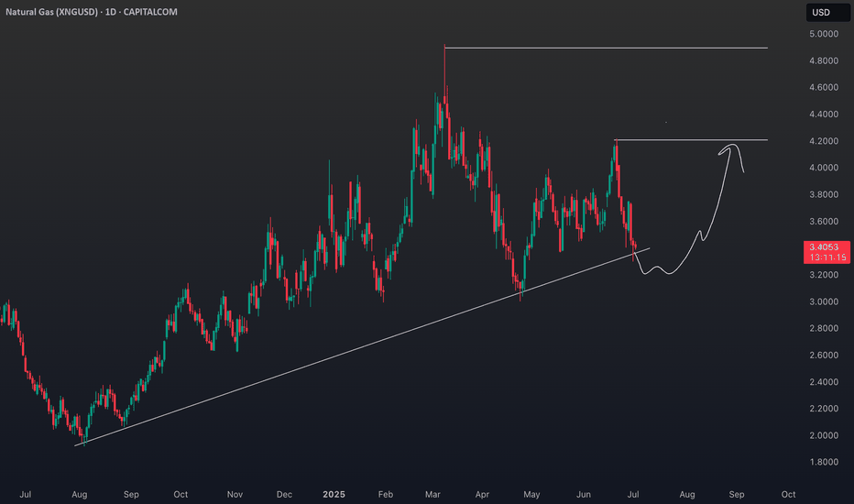Screen dimensions: 854x504
Task: Click the 2.0000 price axis label
Action: click(824, 435)
